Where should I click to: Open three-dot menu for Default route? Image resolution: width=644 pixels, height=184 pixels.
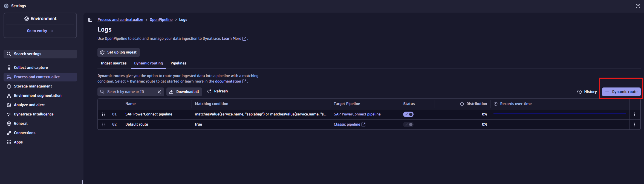pyautogui.click(x=635, y=124)
